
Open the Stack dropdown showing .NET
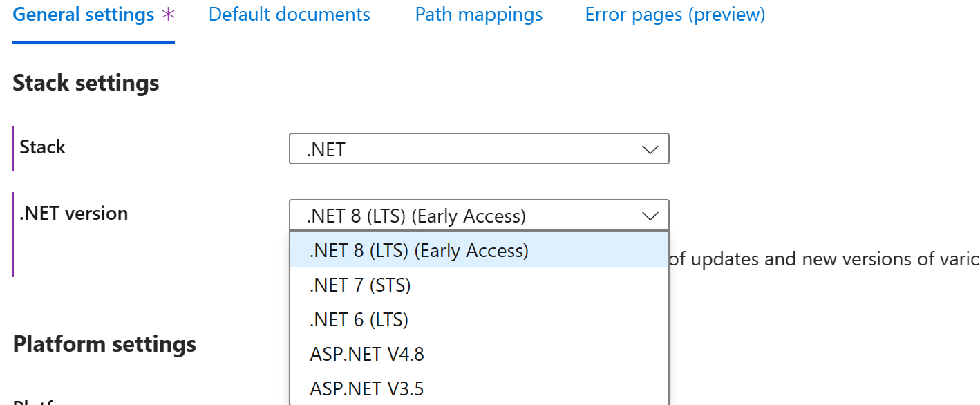point(479,149)
